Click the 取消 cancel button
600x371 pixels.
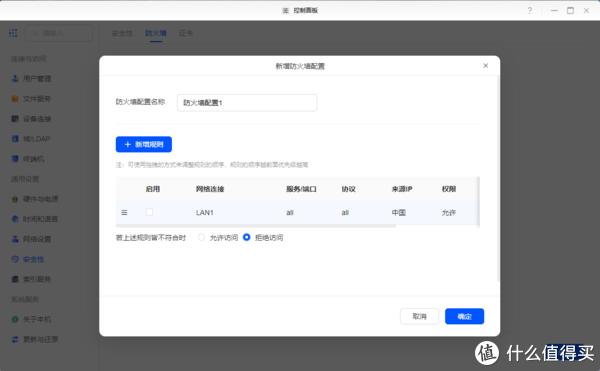(x=419, y=316)
